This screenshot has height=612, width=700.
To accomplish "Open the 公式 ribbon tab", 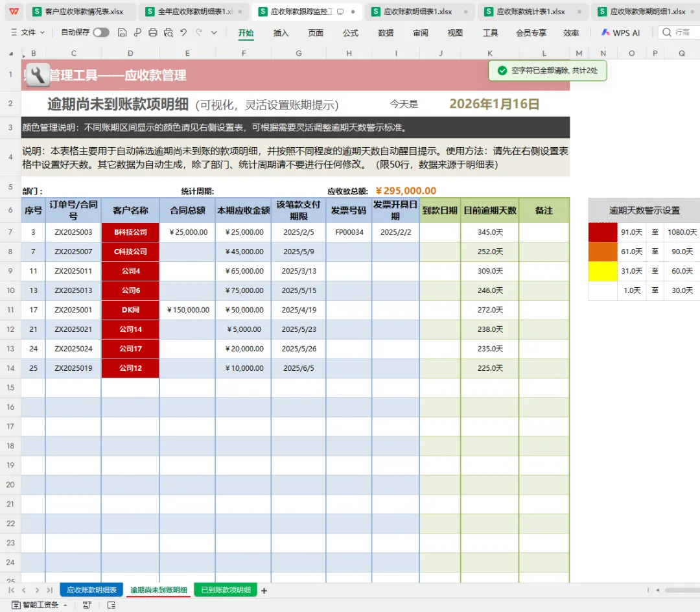I will [x=351, y=32].
